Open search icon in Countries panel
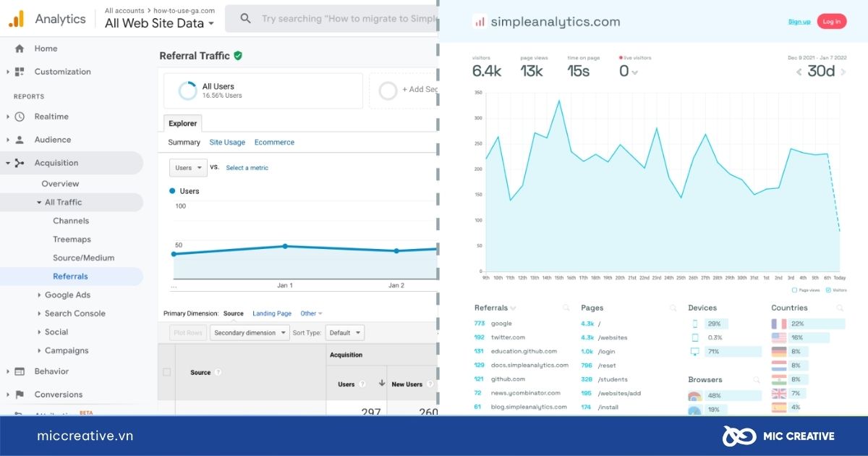 (x=840, y=308)
